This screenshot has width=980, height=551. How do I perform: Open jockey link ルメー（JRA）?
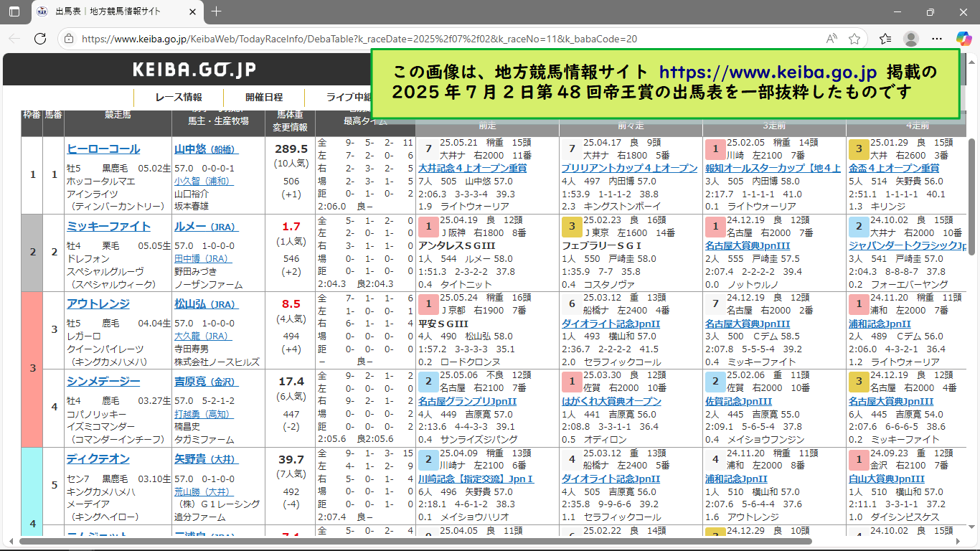pos(207,227)
